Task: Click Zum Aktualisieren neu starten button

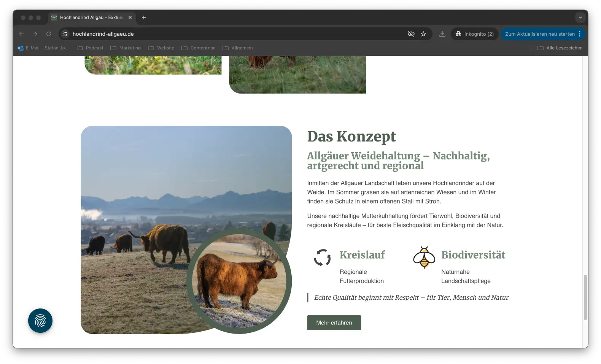Action: 539,34
